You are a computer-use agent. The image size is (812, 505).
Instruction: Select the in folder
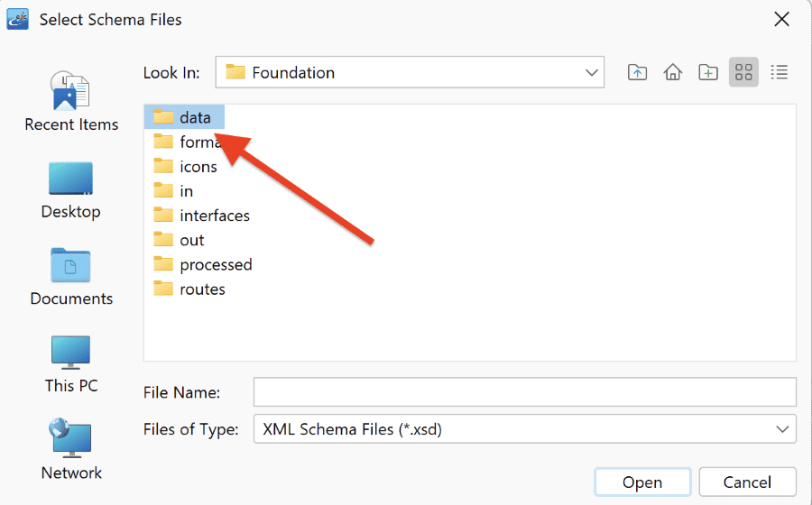pyautogui.click(x=173, y=191)
